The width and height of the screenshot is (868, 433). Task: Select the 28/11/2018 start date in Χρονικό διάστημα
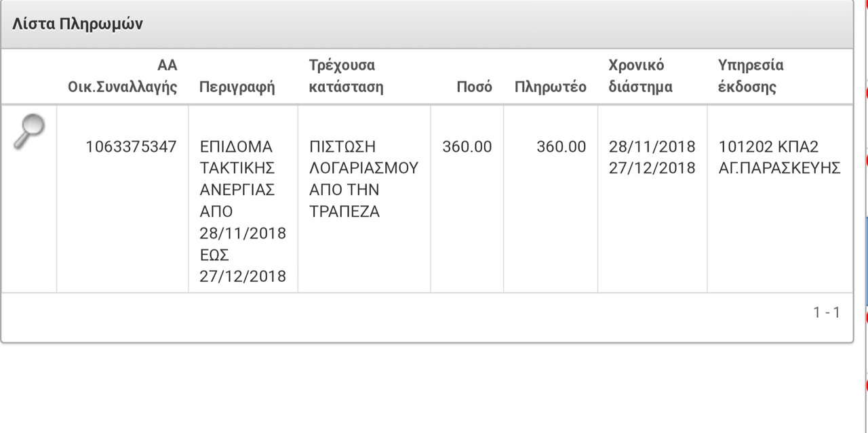(x=652, y=146)
